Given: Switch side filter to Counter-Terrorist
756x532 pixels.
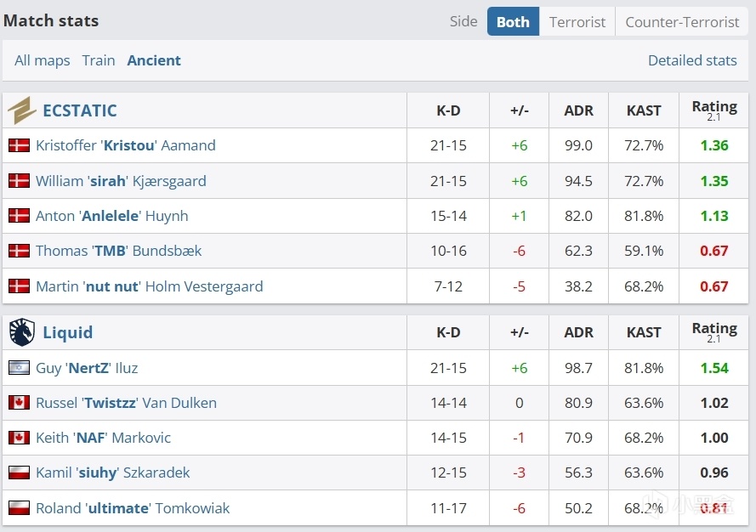Looking at the screenshot, I should (682, 22).
